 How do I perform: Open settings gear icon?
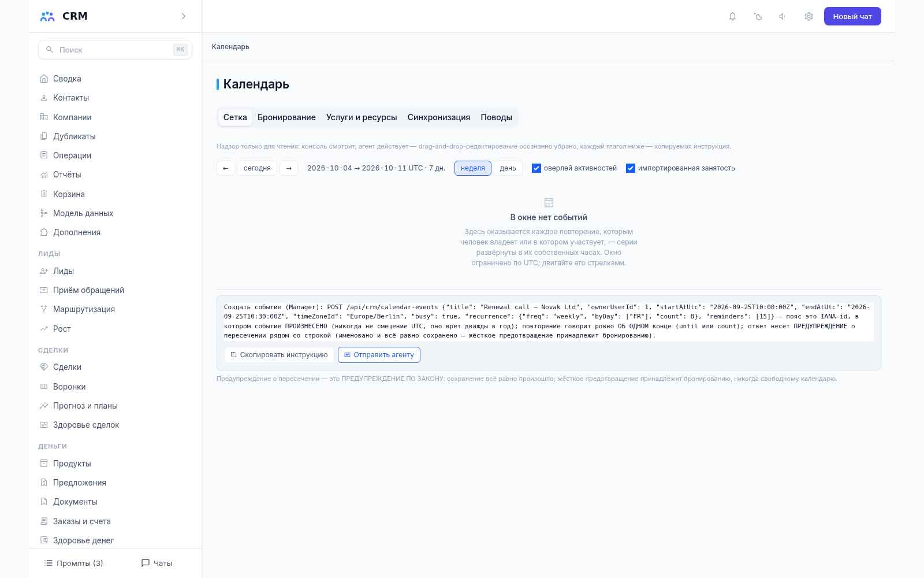[808, 16]
